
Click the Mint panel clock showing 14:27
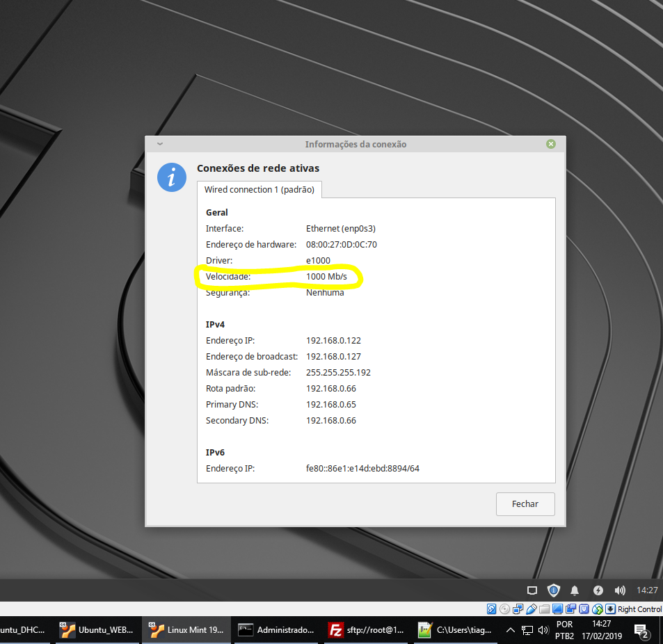point(647,590)
